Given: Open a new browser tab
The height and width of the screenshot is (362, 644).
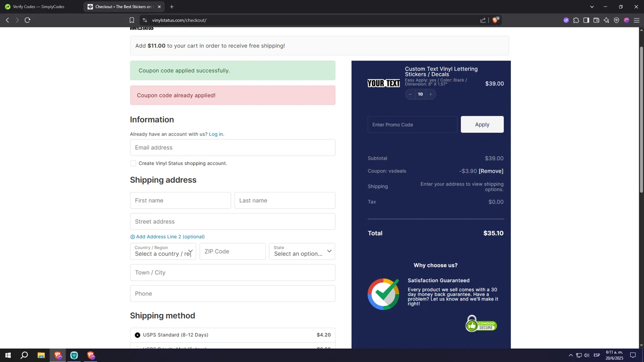Looking at the screenshot, I should click(x=172, y=7).
